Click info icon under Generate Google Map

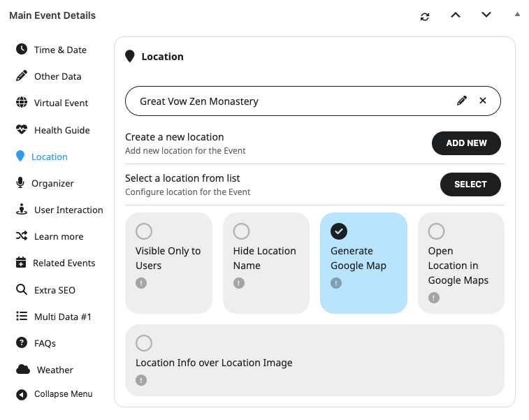336,283
